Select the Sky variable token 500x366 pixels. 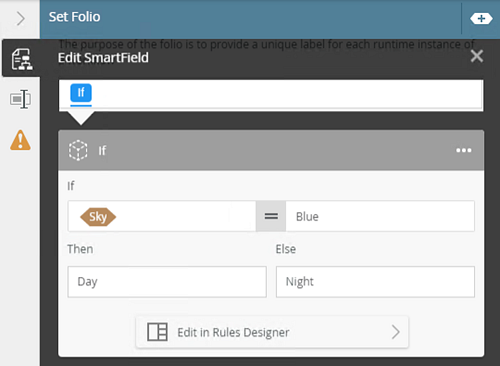98,217
